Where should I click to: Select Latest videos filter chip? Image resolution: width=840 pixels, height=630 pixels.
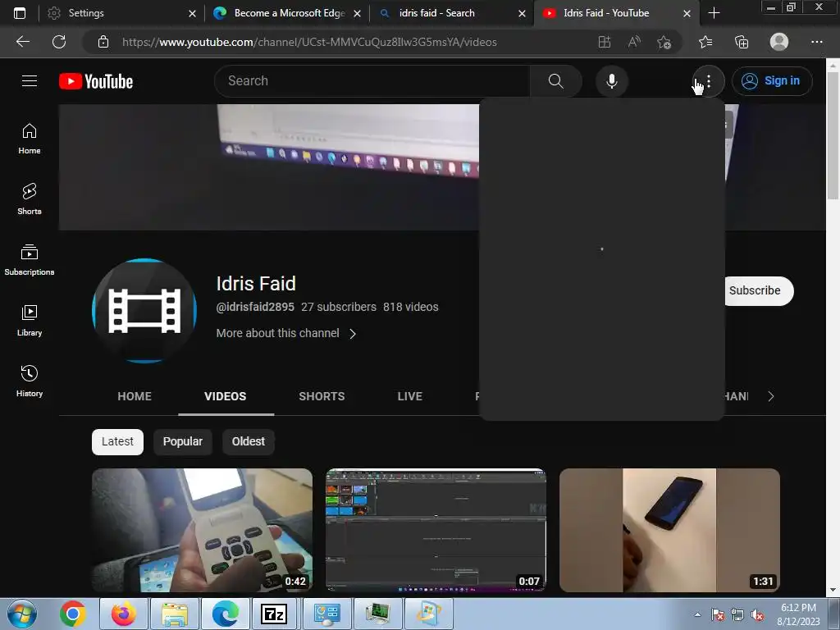[117, 441]
